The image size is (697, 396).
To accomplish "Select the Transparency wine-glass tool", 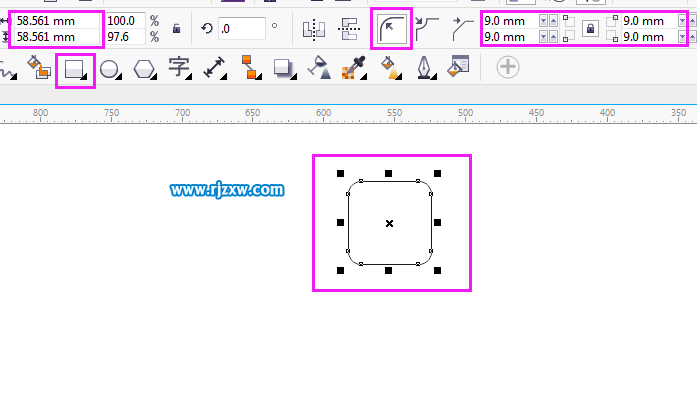I will [319, 68].
